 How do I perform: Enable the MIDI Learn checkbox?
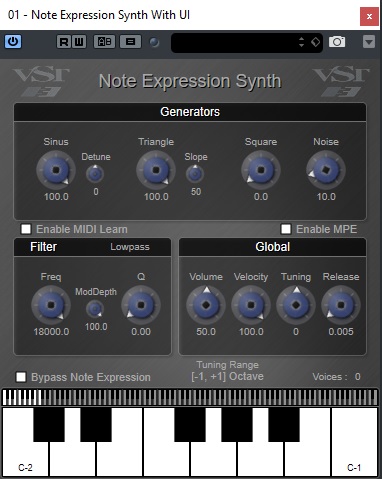click(x=26, y=229)
